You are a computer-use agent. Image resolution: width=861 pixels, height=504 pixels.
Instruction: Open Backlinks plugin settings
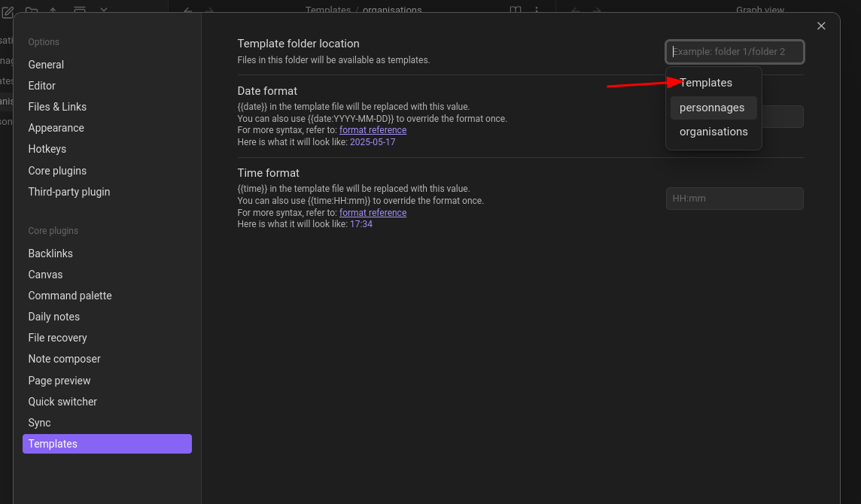coord(50,254)
